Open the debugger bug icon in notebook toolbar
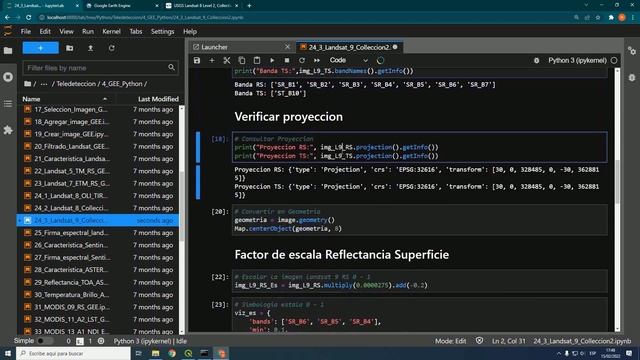This screenshot has height=360, width=640. coord(536,60)
